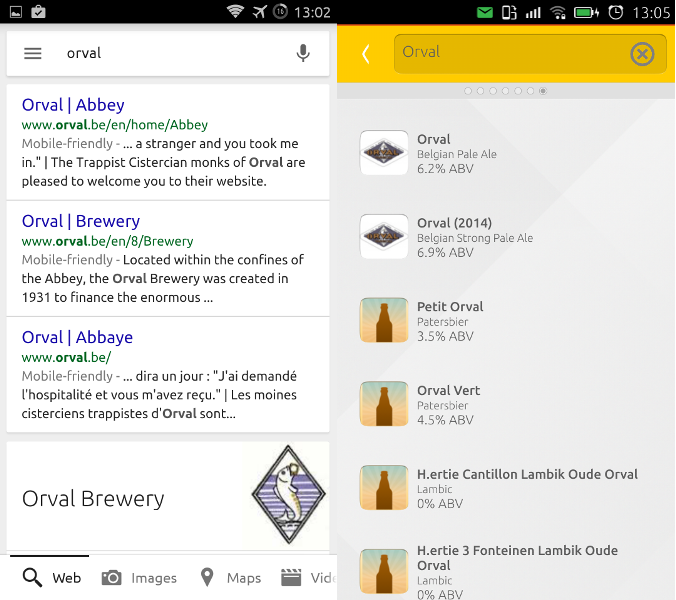
Task: Choose the Orval Vert bottle icon
Action: pyautogui.click(x=384, y=405)
